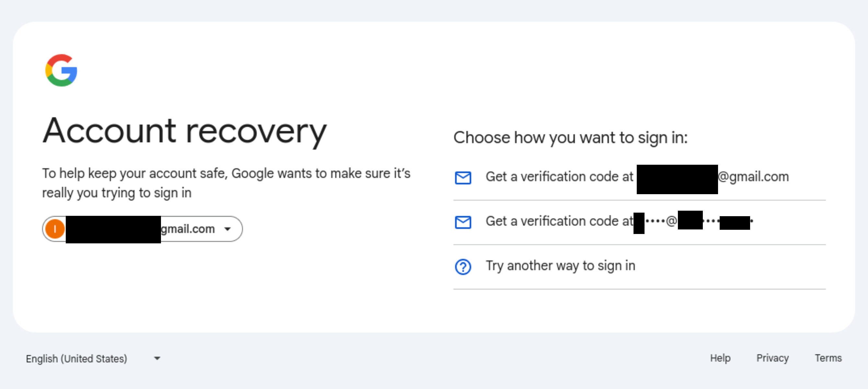Viewport: 868px width, 389px height.
Task: Select Try another way to sign in
Action: point(560,266)
